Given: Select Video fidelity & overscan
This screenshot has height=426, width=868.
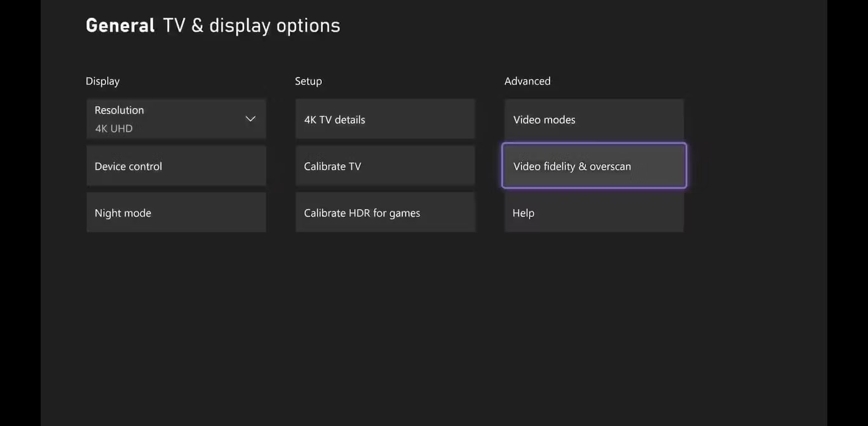Looking at the screenshot, I should coord(594,166).
